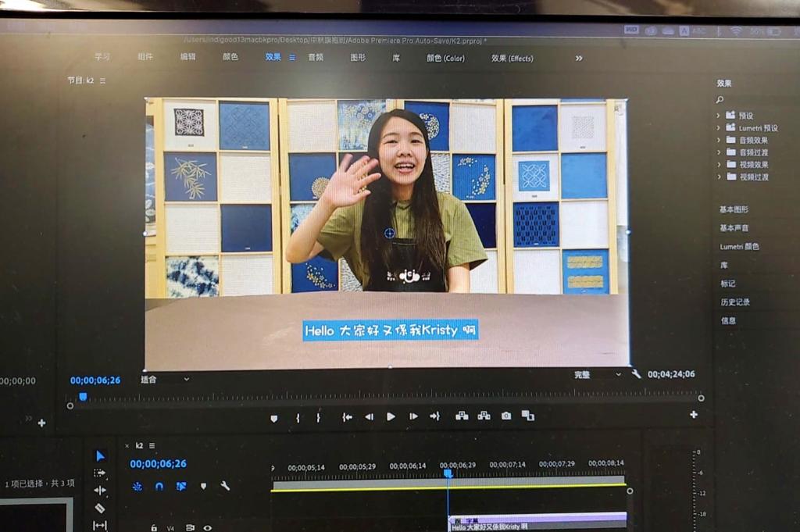800x532 pixels.
Task: Click the timeline playhead marker
Action: tap(448, 473)
